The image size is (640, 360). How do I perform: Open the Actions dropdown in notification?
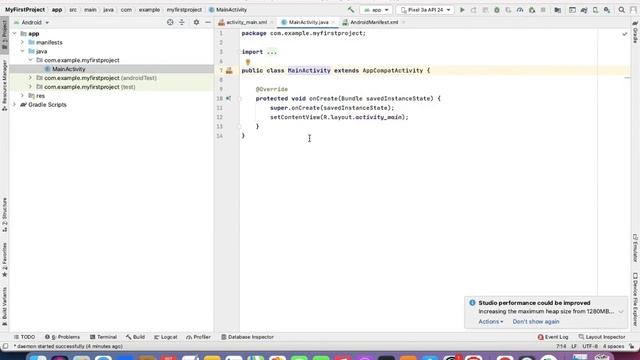(x=491, y=322)
